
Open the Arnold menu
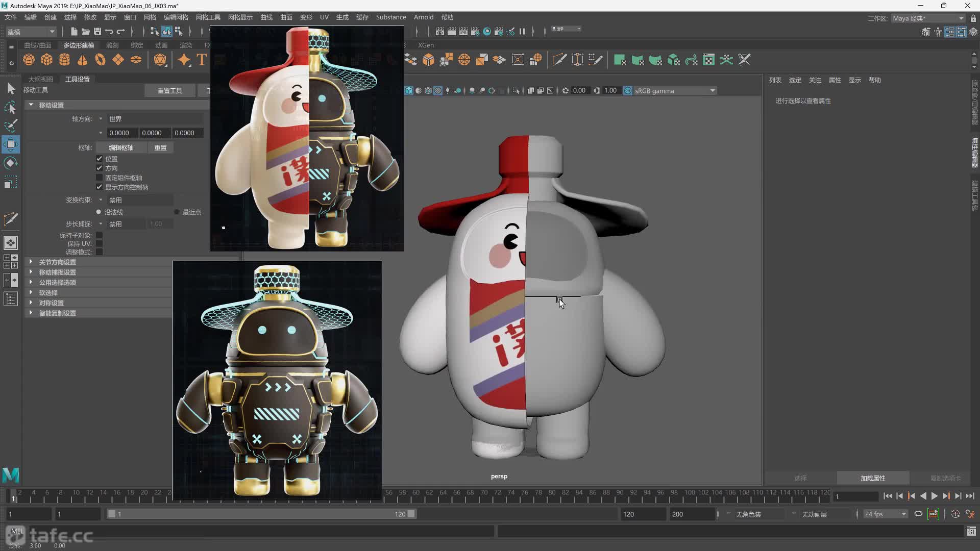[423, 17]
